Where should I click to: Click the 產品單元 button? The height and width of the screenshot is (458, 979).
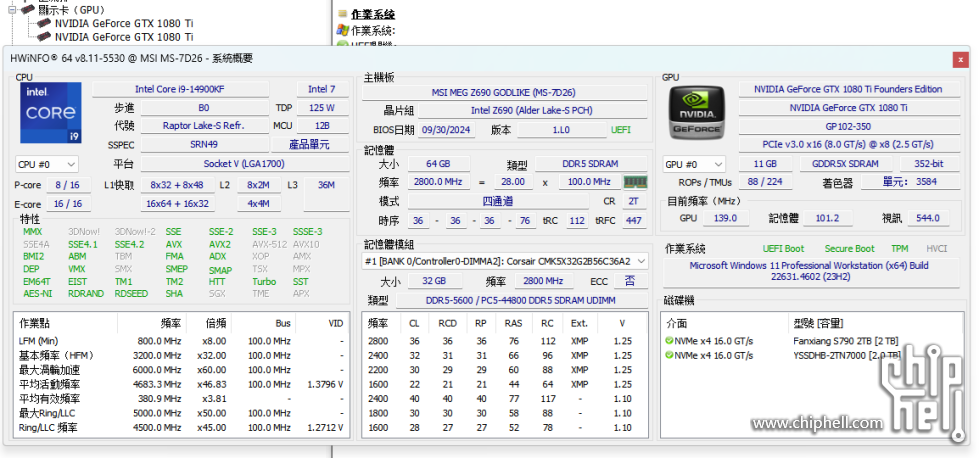pos(309,145)
